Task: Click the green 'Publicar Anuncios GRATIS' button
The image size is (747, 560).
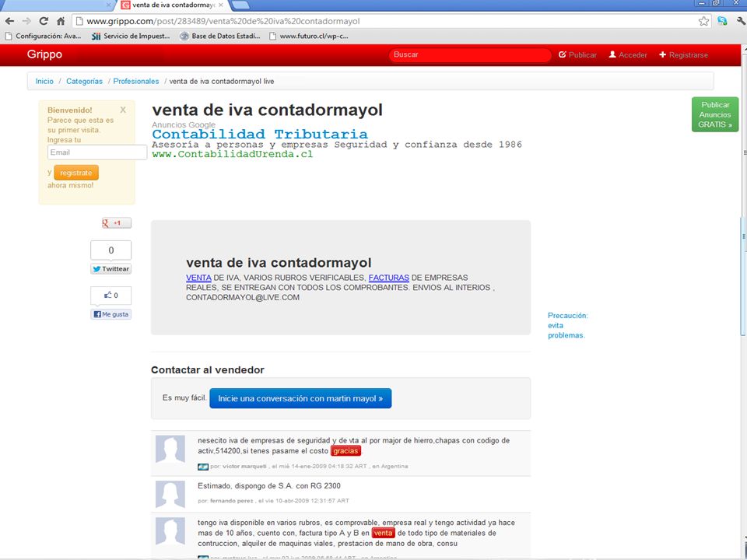Action: click(715, 114)
